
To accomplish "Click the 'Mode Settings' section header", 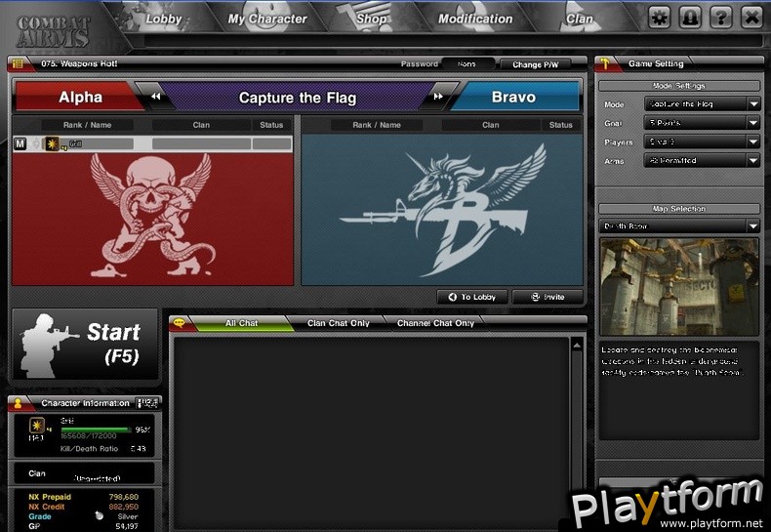I will tap(679, 86).
